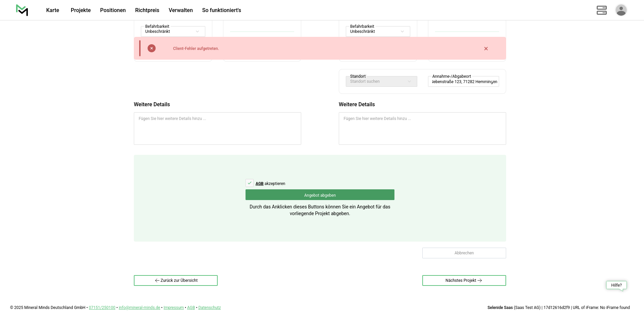Submit with Angebot abgeben button
This screenshot has height=316, width=644.
click(x=320, y=195)
